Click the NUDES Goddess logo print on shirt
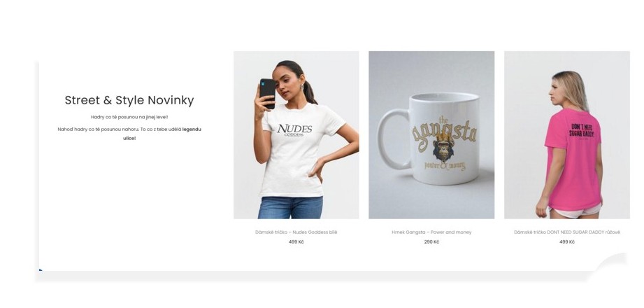Screen dimensions: 644x308 [294, 130]
